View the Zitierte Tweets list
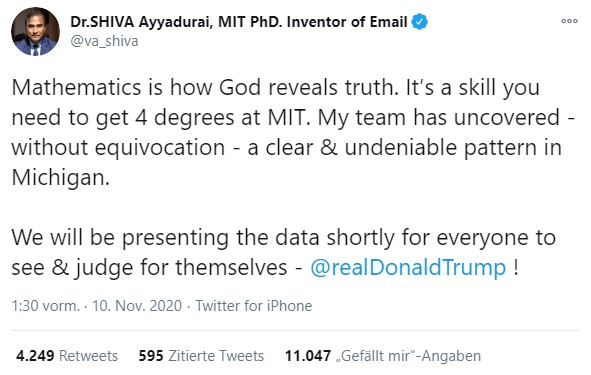This screenshot has width=591, height=375. [x=216, y=355]
